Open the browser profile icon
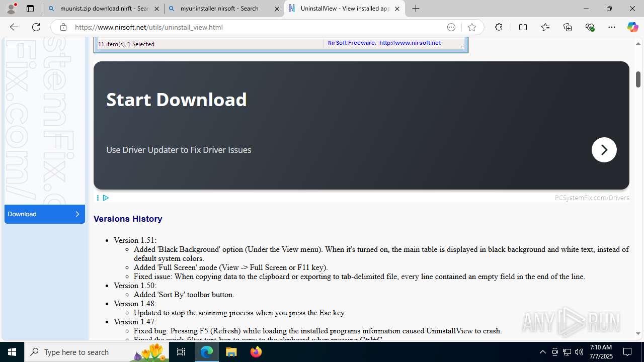The width and height of the screenshot is (644, 362). 12,9
